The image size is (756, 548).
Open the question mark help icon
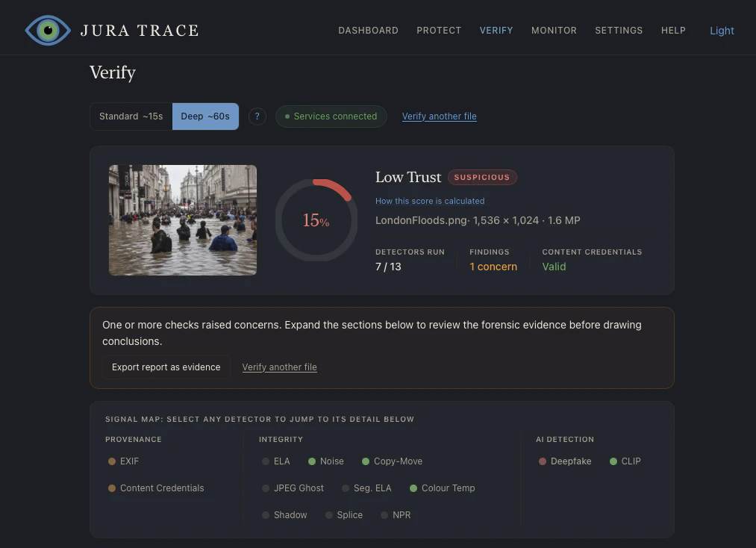point(257,116)
